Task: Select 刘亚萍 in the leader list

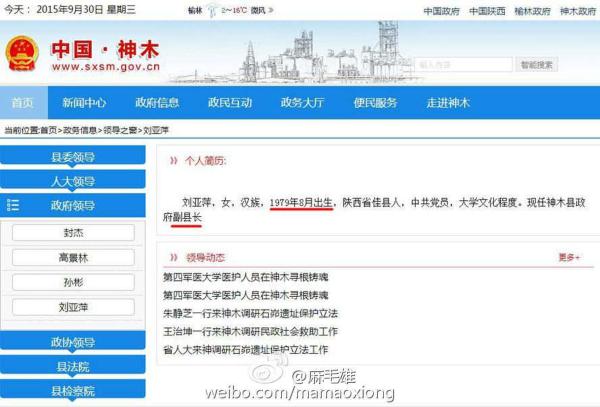Action: point(73,307)
